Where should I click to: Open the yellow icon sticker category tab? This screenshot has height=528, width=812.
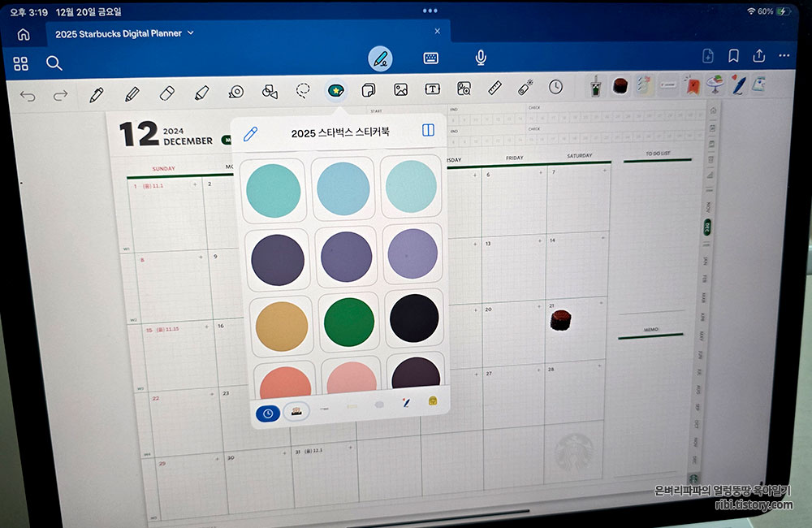433,400
